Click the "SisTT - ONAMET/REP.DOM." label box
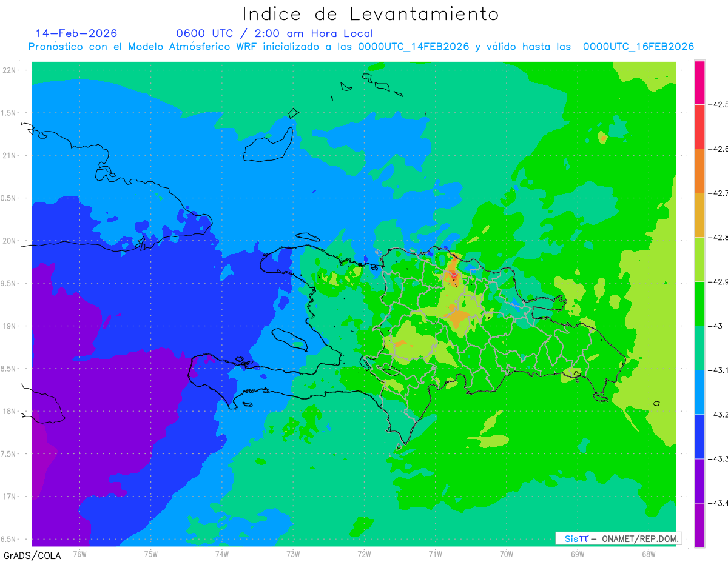Viewport: 728px width, 562px height. tap(618, 538)
